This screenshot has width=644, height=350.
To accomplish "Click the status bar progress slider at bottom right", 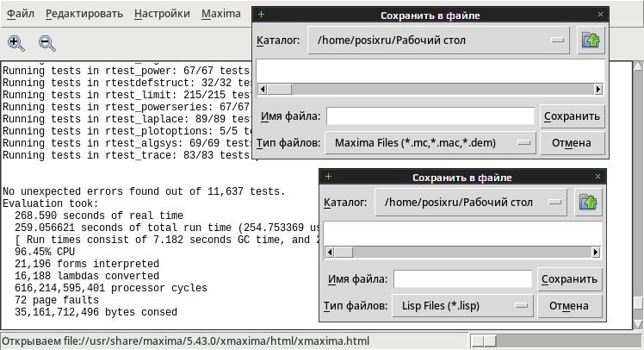I will pyautogui.click(x=484, y=341).
